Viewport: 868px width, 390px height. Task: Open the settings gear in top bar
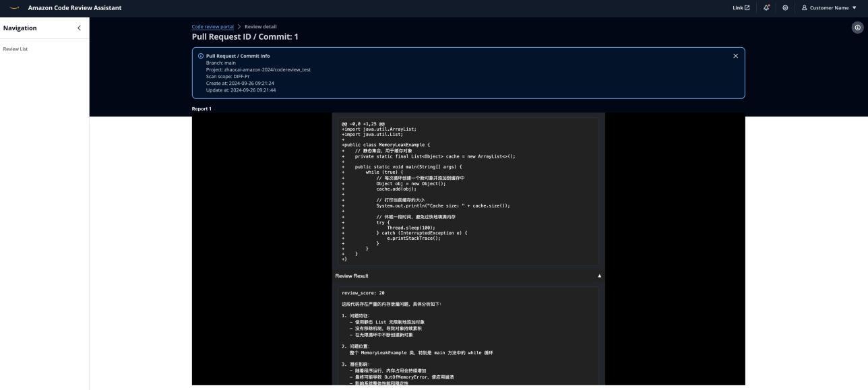pos(785,8)
